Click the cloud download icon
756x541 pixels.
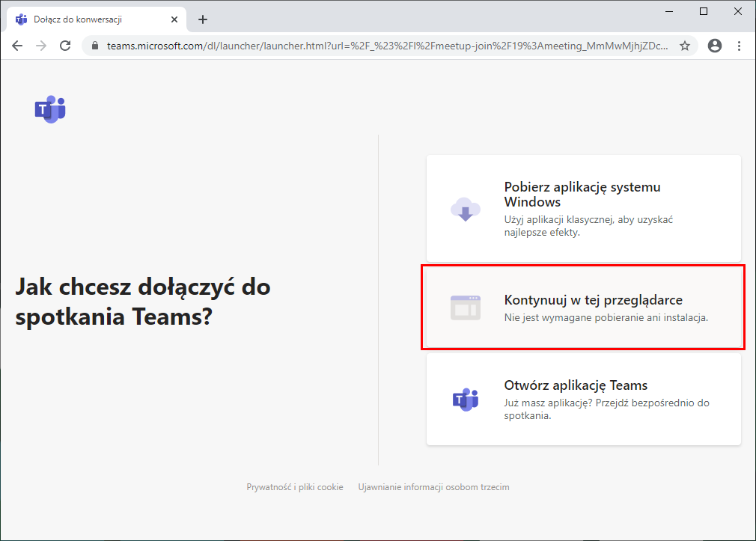pyautogui.click(x=466, y=210)
